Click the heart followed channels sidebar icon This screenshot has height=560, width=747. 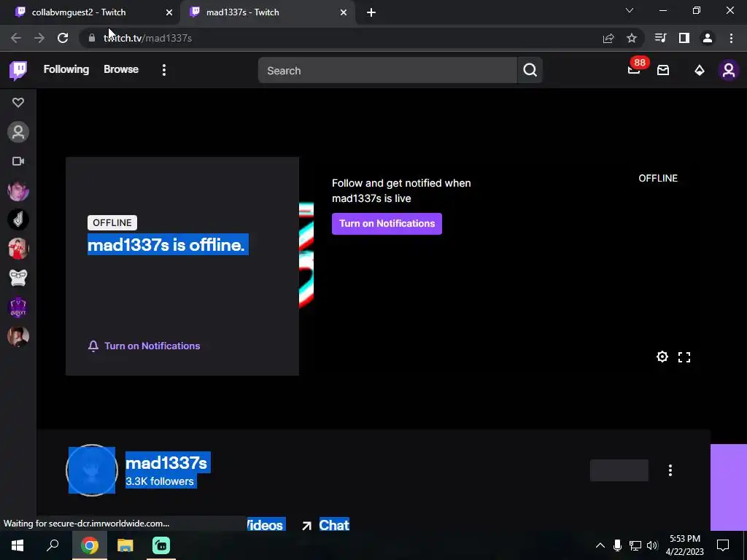(18, 102)
